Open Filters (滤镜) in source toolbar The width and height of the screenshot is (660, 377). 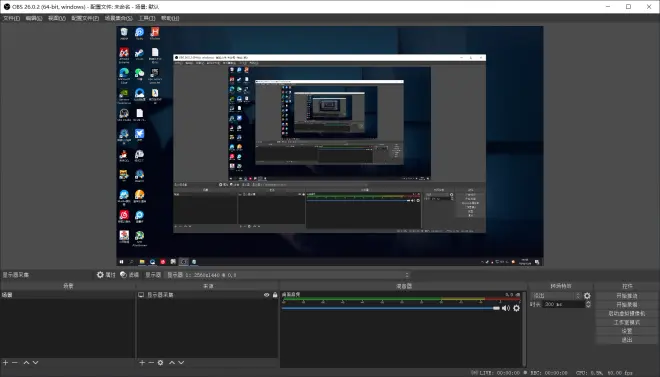click(129, 275)
